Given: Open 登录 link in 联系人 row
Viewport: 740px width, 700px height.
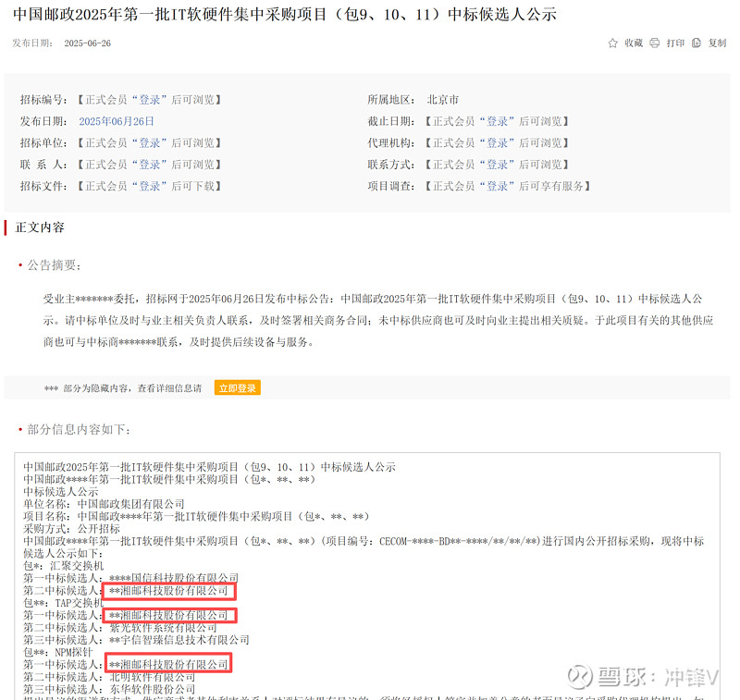Looking at the screenshot, I should click(x=149, y=165).
